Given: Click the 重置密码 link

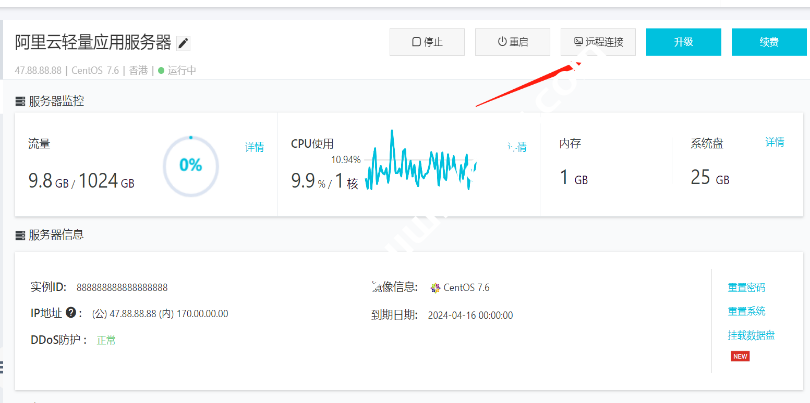Looking at the screenshot, I should click(746, 288).
